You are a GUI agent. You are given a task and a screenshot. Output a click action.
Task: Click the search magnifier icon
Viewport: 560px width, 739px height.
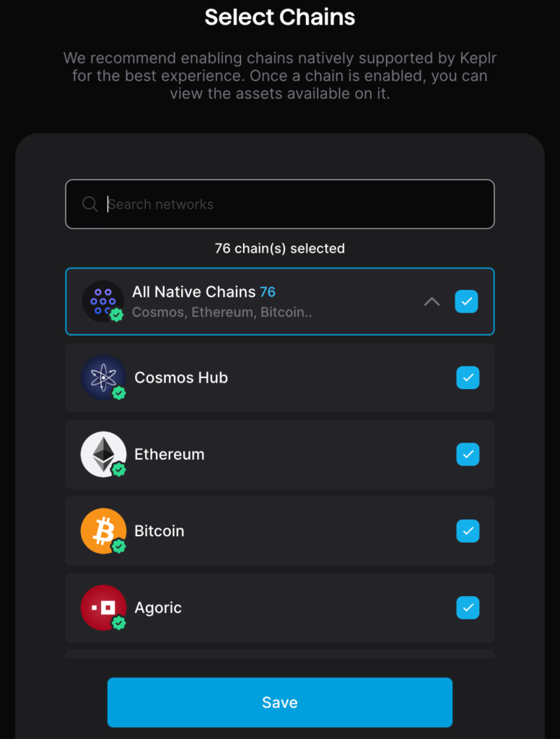[x=90, y=204]
